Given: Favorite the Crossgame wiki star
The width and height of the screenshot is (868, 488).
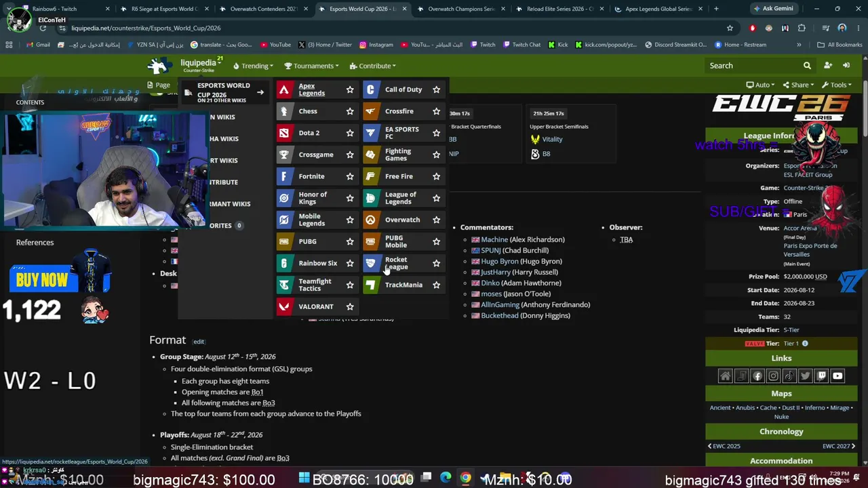Looking at the screenshot, I should (x=350, y=155).
